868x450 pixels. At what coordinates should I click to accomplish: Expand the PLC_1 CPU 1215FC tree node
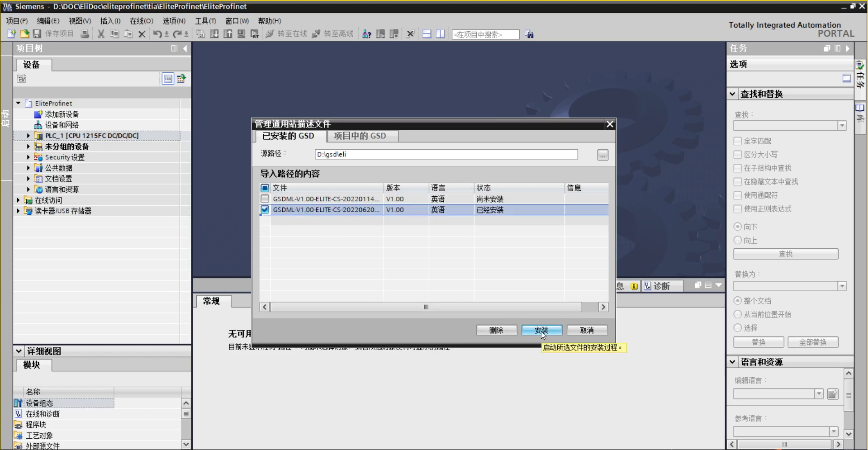(28, 136)
